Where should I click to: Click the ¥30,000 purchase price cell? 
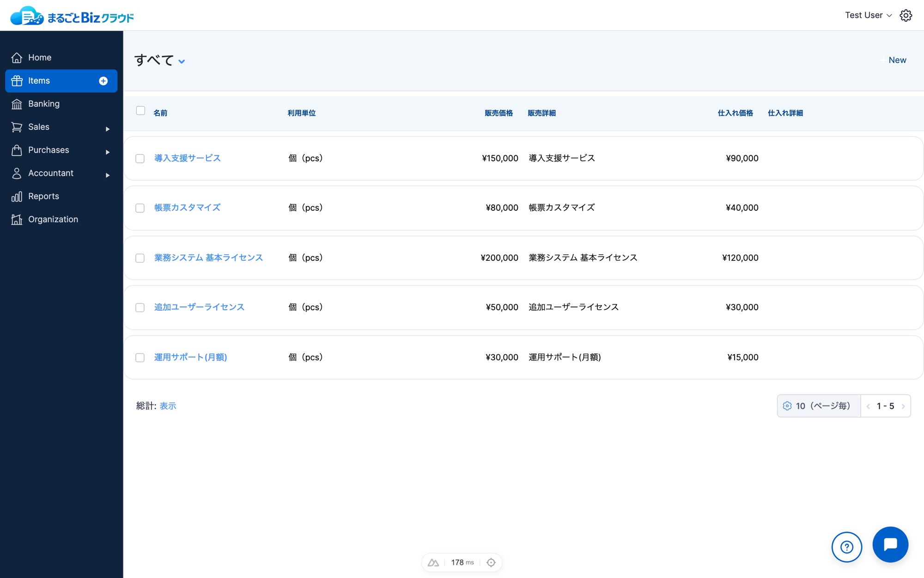[742, 307]
